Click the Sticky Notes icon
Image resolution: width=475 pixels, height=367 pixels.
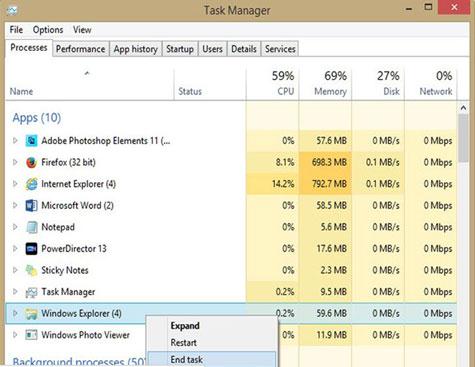coord(31,270)
